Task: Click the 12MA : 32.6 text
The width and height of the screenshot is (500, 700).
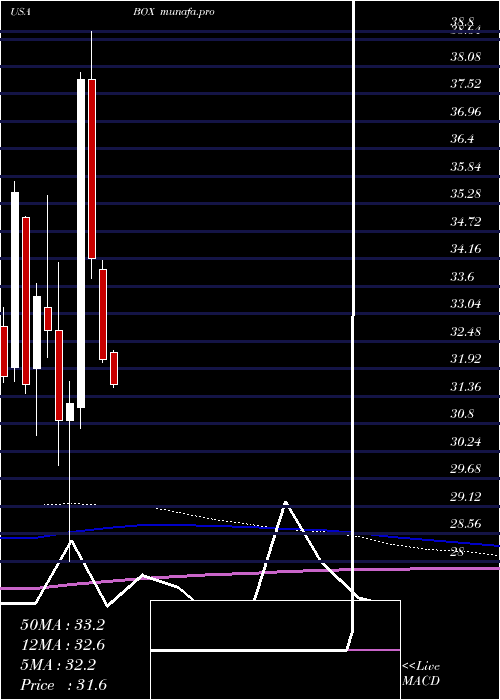Action: pos(62,645)
